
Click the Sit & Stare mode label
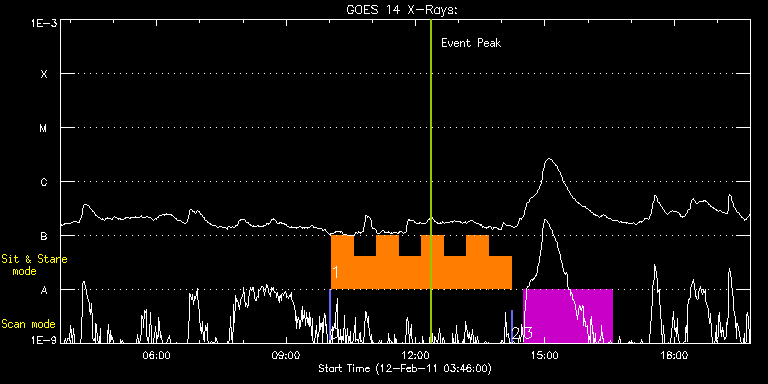[34, 265]
